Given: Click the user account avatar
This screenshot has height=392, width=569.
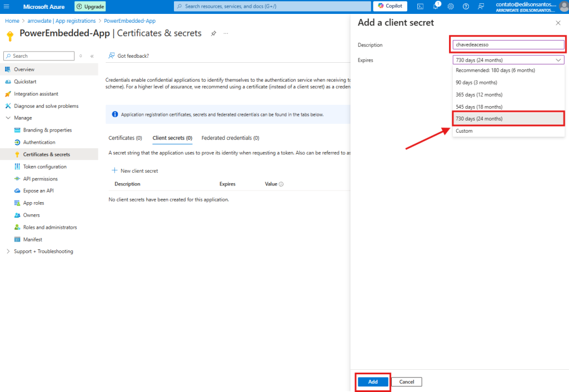Looking at the screenshot, I should coord(565,6).
